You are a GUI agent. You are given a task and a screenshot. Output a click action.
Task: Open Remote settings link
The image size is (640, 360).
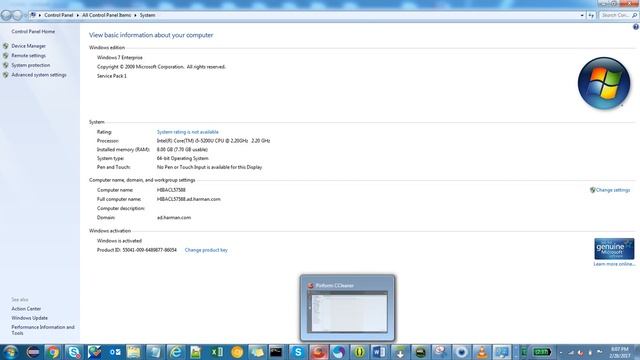pyautogui.click(x=28, y=56)
